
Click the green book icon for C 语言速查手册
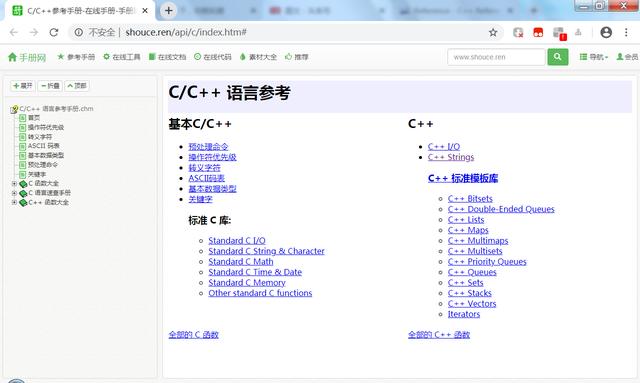pyautogui.click(x=23, y=193)
